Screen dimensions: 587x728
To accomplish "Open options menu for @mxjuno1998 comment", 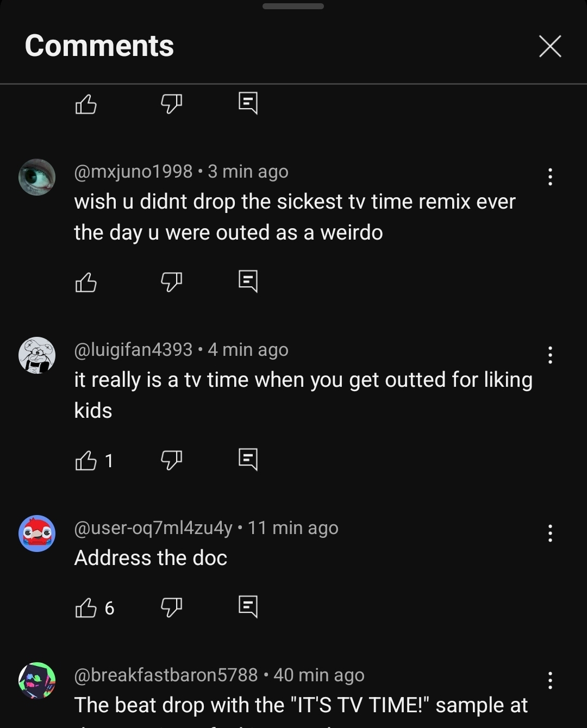I will (550, 177).
